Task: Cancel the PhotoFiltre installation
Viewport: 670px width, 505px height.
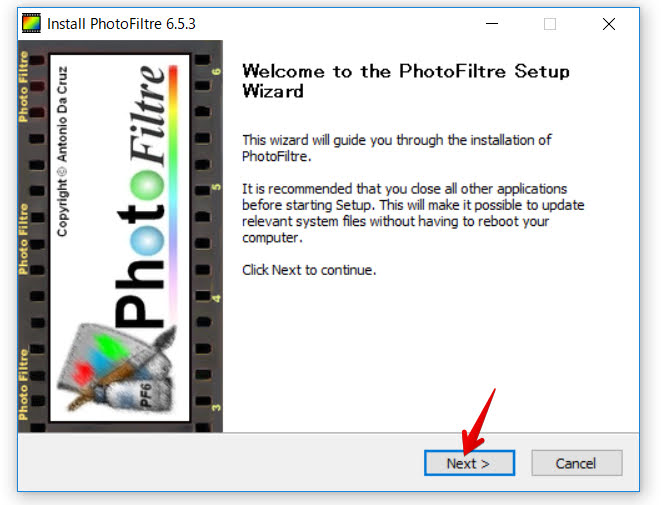Action: click(577, 463)
